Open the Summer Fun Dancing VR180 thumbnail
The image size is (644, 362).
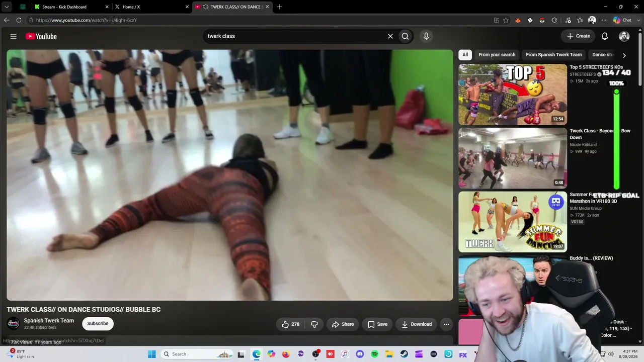[513, 222]
